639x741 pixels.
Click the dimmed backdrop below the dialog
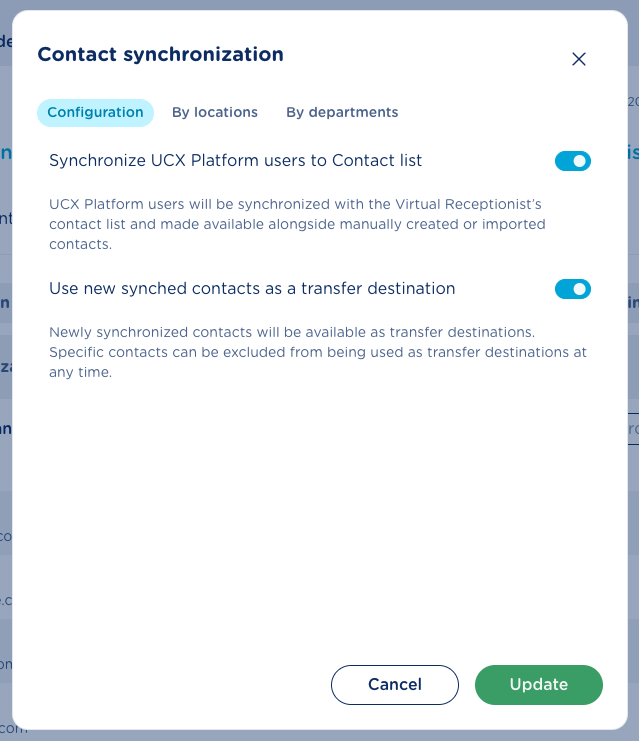tap(320, 735)
